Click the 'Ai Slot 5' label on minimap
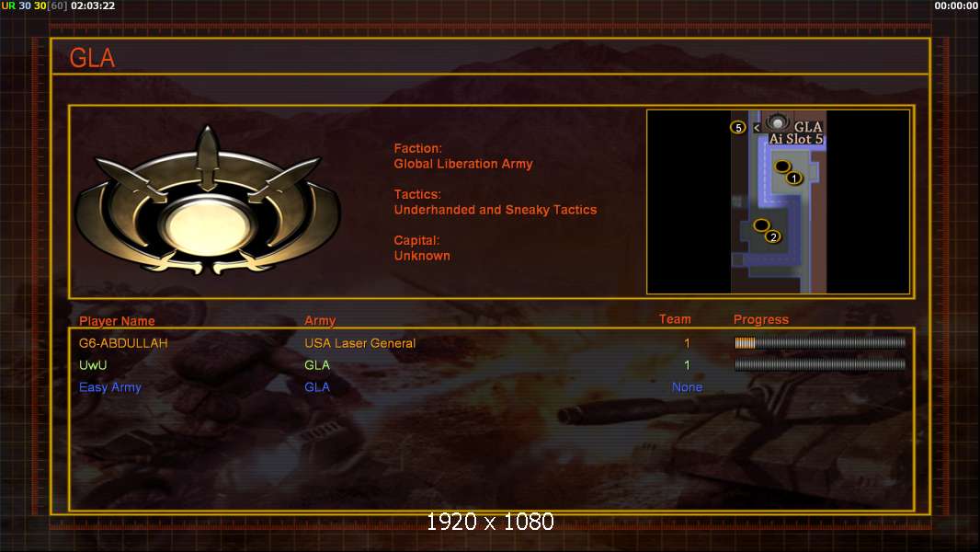 coord(795,139)
